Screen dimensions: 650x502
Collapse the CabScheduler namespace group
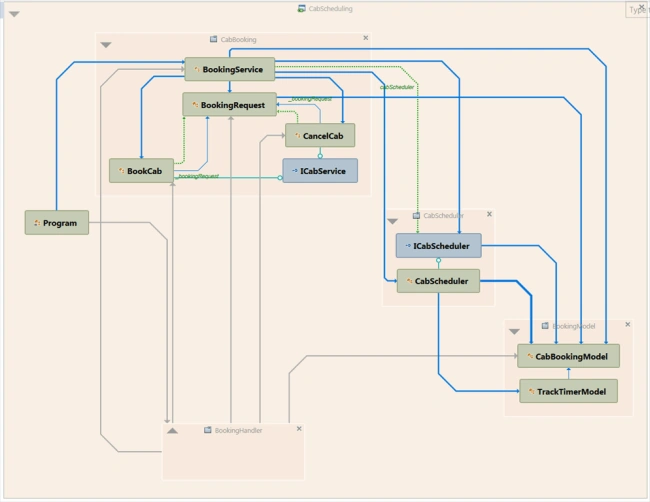click(393, 221)
